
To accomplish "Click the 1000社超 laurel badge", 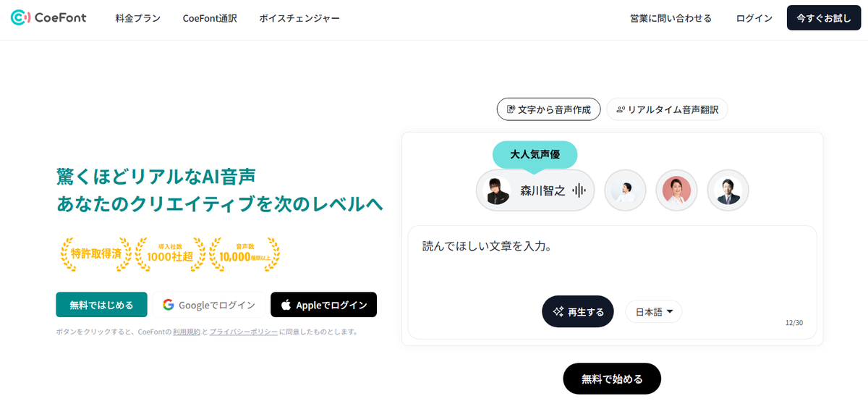I will coord(170,253).
